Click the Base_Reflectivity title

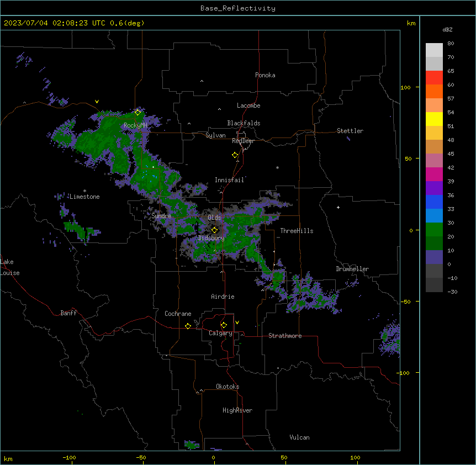tap(238, 8)
